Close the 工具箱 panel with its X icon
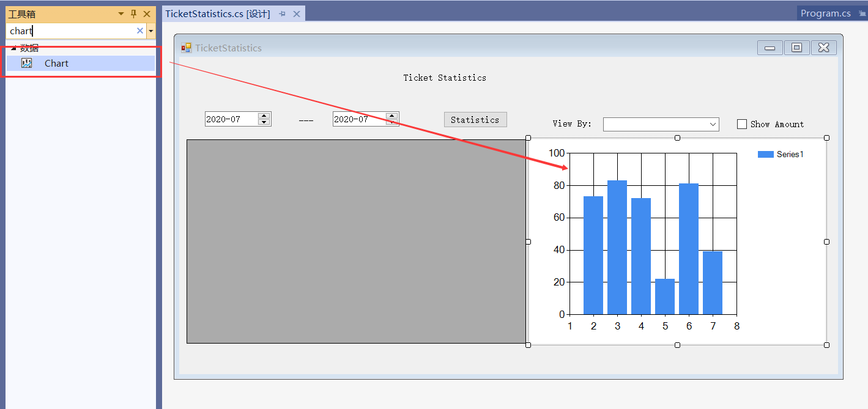868x409 pixels. [146, 13]
